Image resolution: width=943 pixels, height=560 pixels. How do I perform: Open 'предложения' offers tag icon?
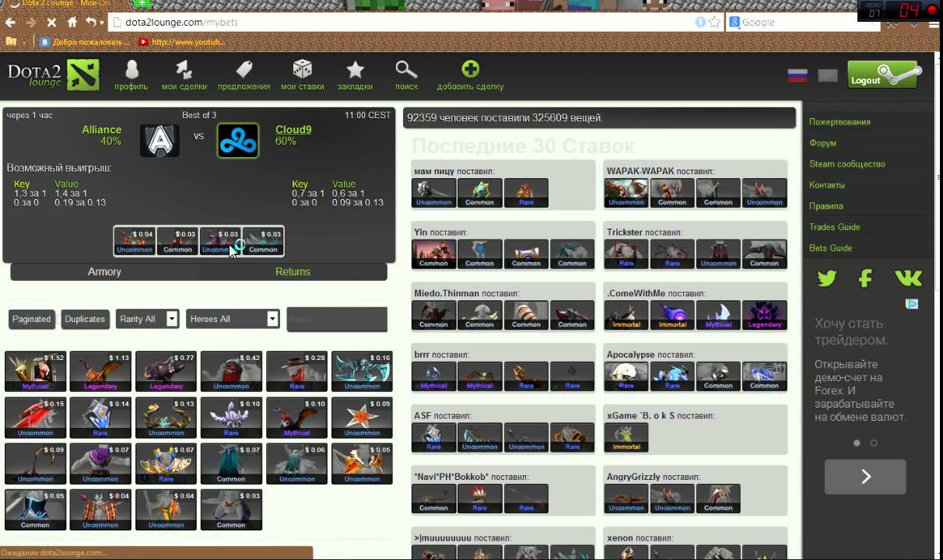point(244,69)
